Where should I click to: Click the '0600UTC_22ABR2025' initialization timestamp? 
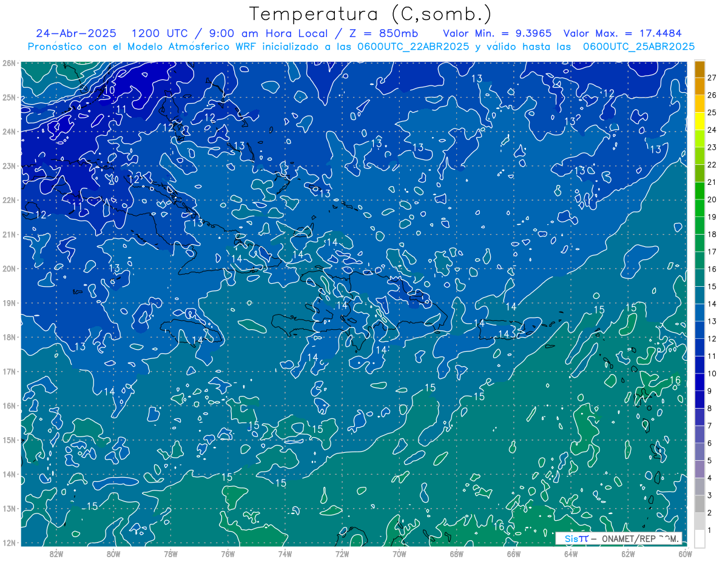point(414,47)
